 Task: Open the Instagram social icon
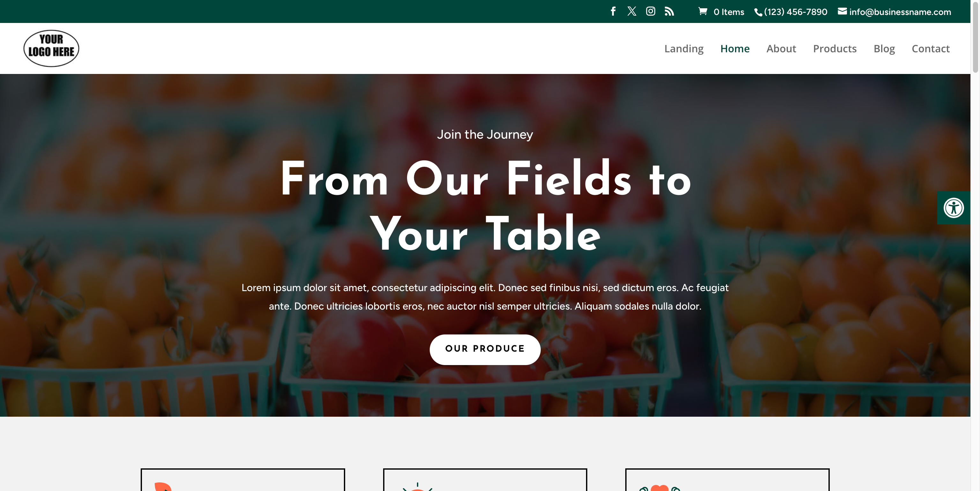(x=650, y=11)
